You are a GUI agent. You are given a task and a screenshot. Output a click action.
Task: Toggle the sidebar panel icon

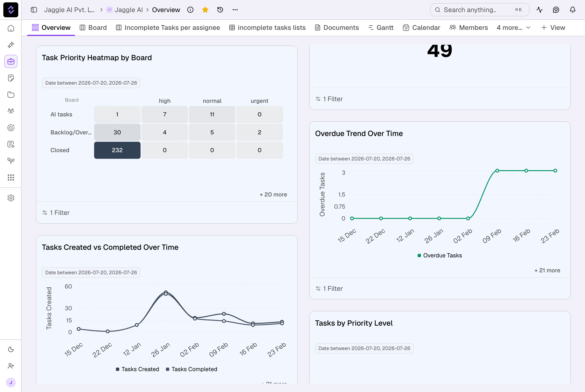coord(34,10)
